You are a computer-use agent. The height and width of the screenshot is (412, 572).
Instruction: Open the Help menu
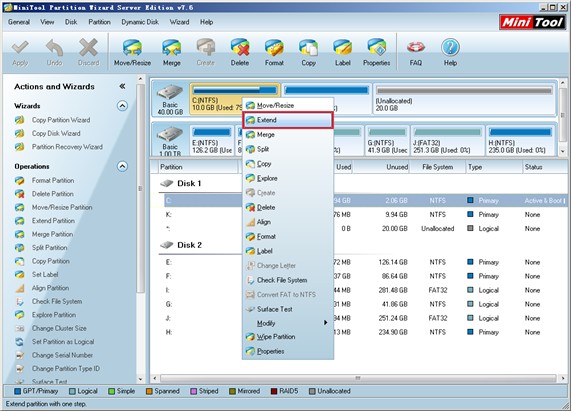click(x=206, y=22)
